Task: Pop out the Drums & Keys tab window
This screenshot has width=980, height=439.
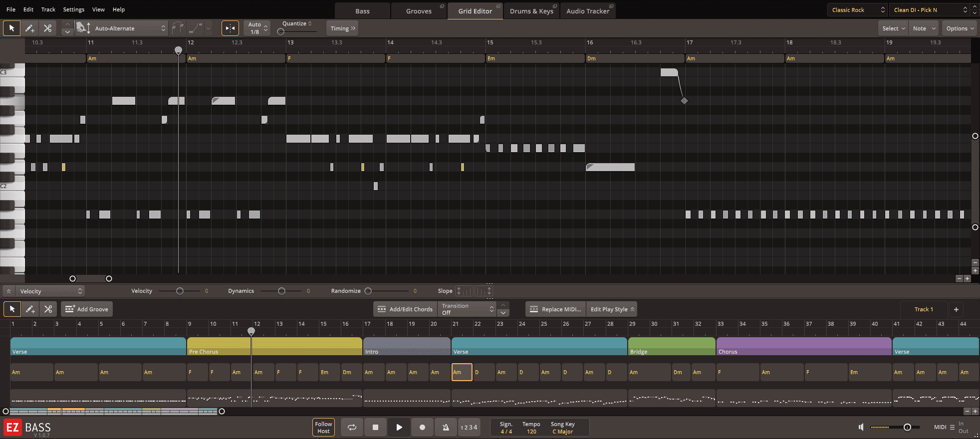Action: tap(555, 6)
